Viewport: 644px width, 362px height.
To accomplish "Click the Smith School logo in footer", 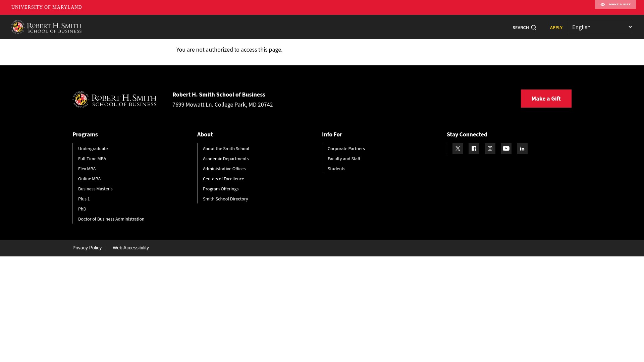I will coord(114,99).
